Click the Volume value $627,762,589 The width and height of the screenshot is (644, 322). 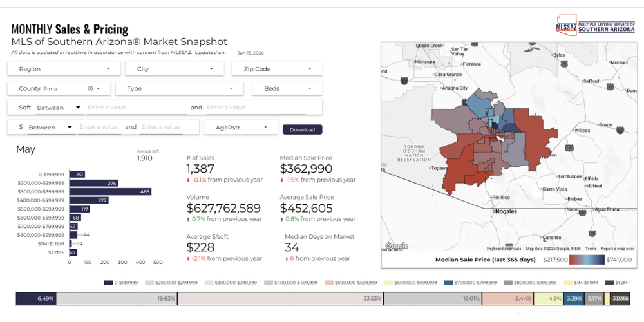coord(223,208)
